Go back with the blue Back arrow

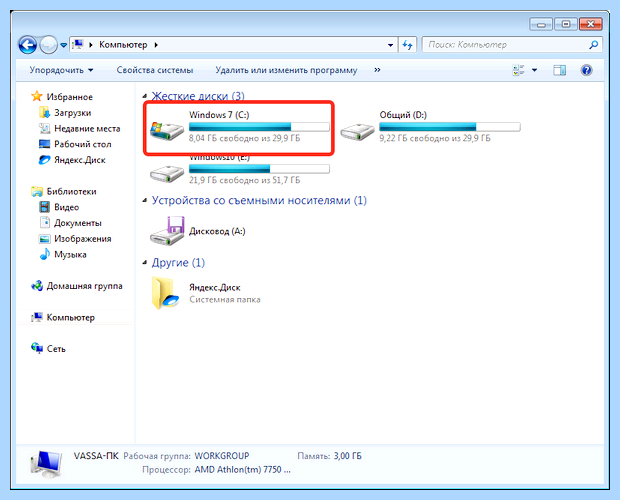[27, 45]
